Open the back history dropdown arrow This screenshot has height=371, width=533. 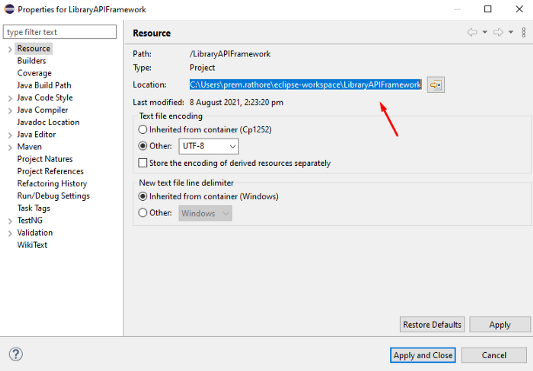(485, 32)
